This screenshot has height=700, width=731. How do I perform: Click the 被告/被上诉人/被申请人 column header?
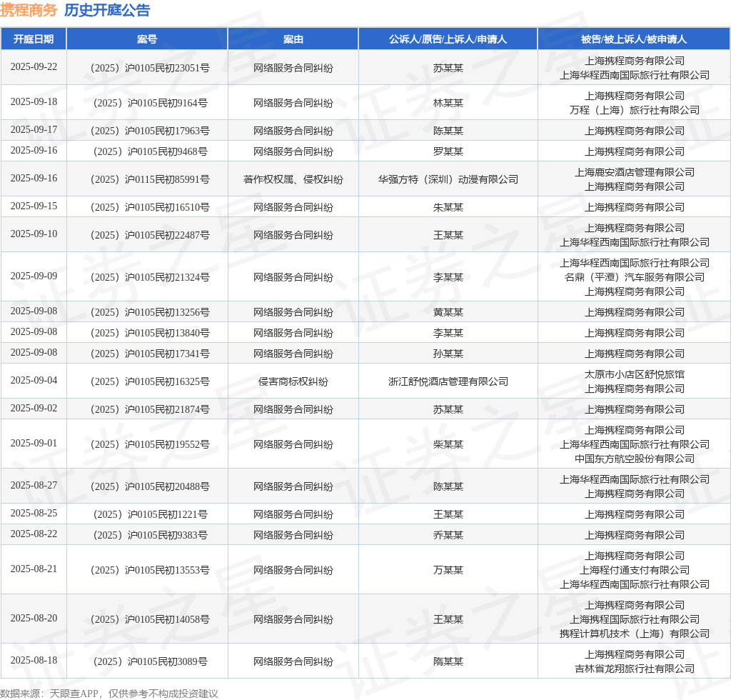coord(634,39)
